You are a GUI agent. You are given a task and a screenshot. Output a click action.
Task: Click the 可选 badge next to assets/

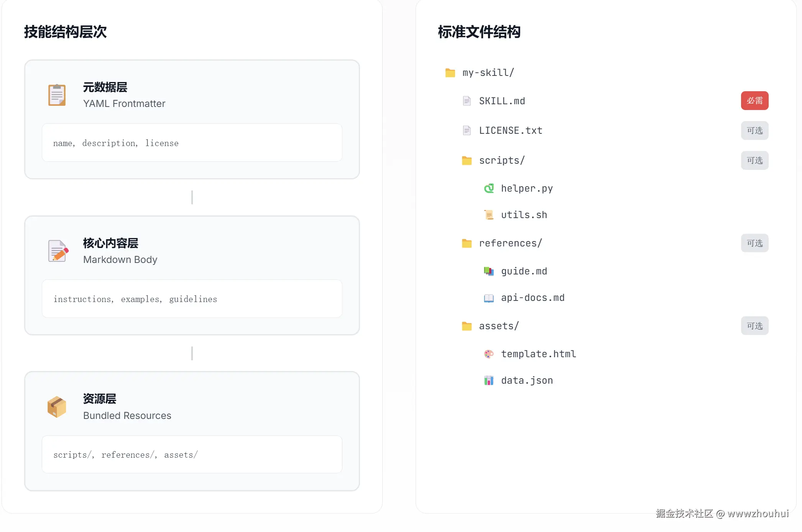tap(754, 326)
